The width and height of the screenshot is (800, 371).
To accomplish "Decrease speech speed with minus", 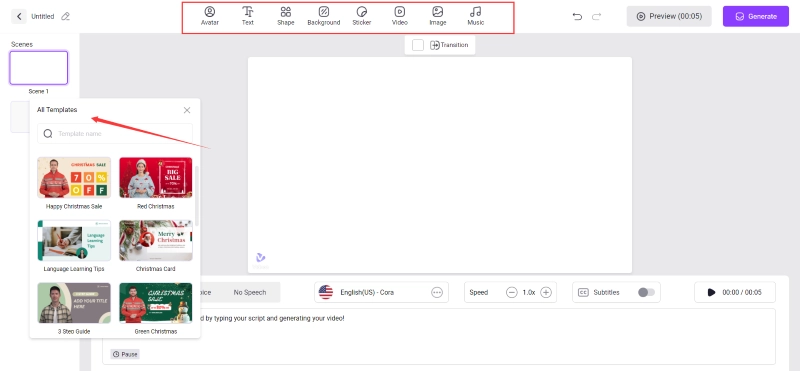I will pos(511,292).
